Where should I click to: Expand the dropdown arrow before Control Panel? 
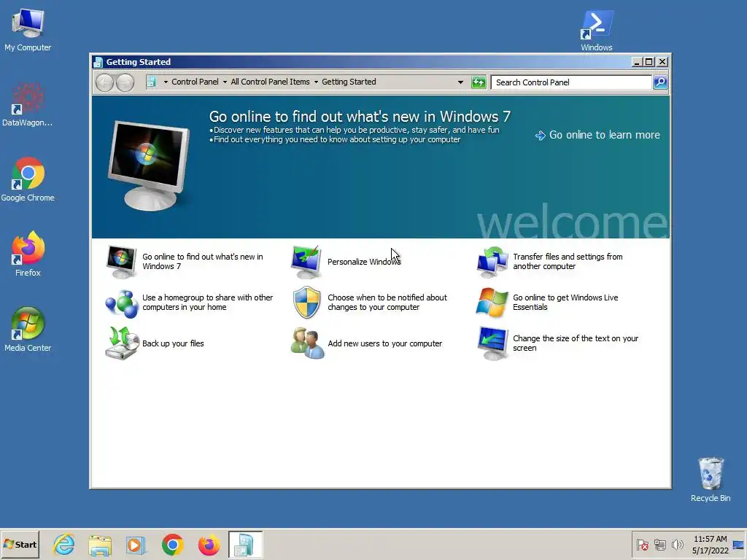pos(166,82)
